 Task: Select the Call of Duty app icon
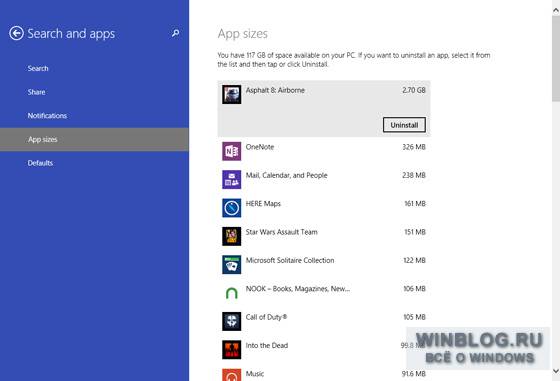[x=231, y=321]
